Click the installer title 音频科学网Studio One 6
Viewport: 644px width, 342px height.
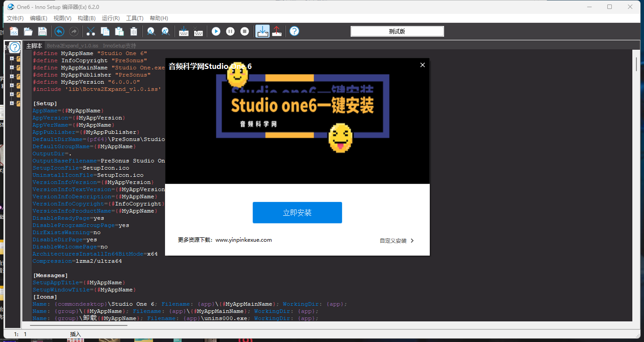pos(210,66)
